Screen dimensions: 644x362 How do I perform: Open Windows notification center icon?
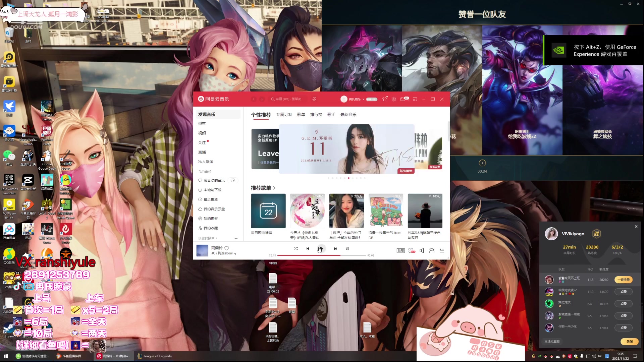click(635, 356)
